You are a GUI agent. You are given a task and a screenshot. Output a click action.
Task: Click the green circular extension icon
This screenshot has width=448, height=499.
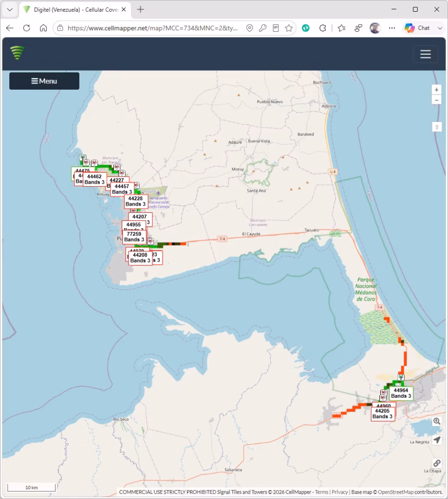pyautogui.click(x=305, y=28)
